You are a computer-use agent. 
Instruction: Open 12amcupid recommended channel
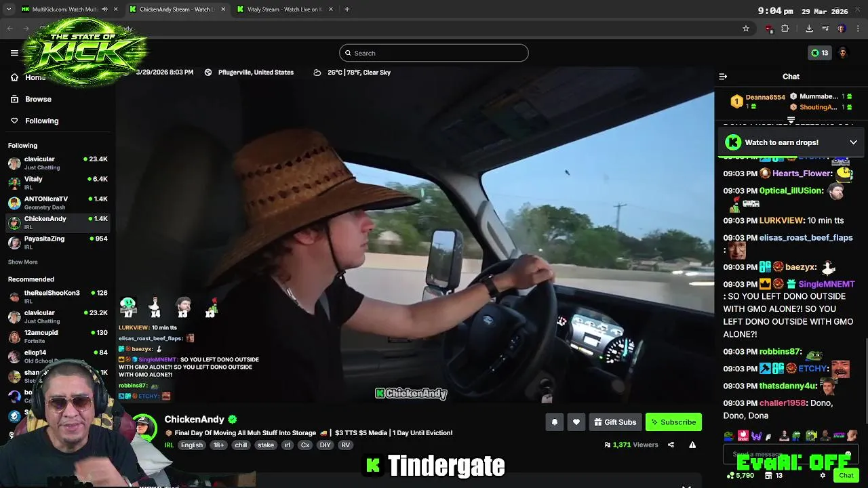click(x=58, y=336)
